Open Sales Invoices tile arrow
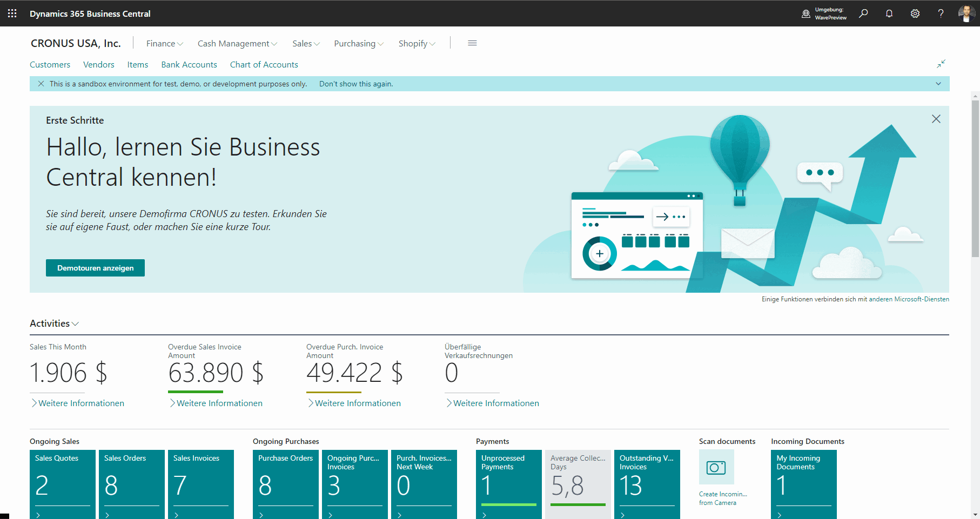The image size is (980, 519). pyautogui.click(x=177, y=515)
